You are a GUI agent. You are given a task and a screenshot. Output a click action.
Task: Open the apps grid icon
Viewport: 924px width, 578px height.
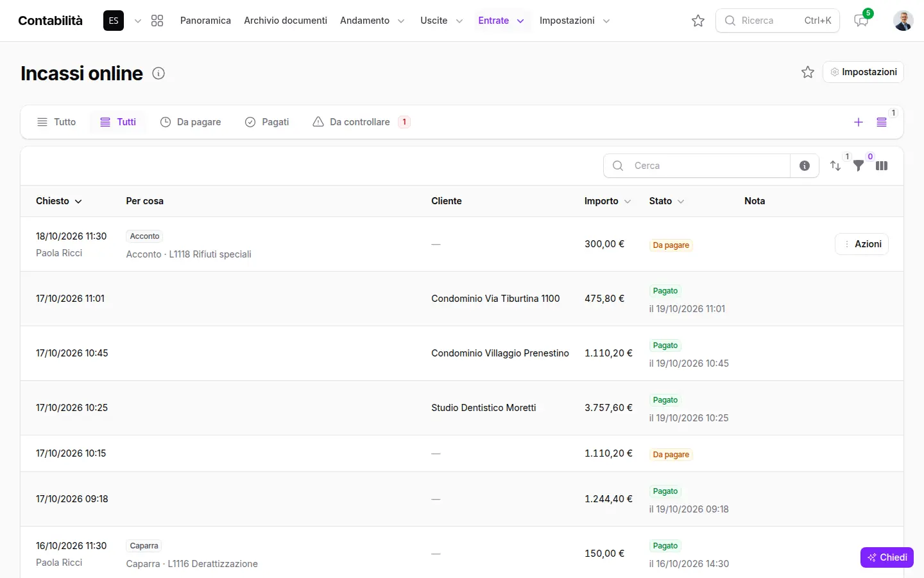pyautogui.click(x=157, y=21)
